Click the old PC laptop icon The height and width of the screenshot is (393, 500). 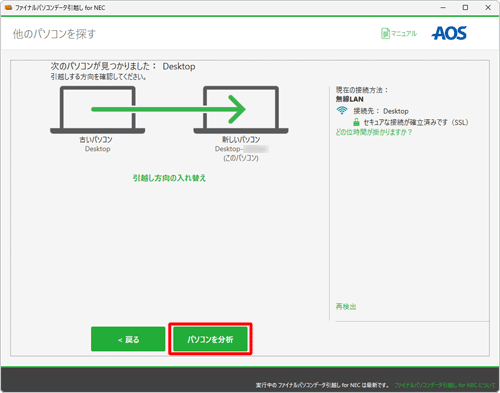pos(97,110)
